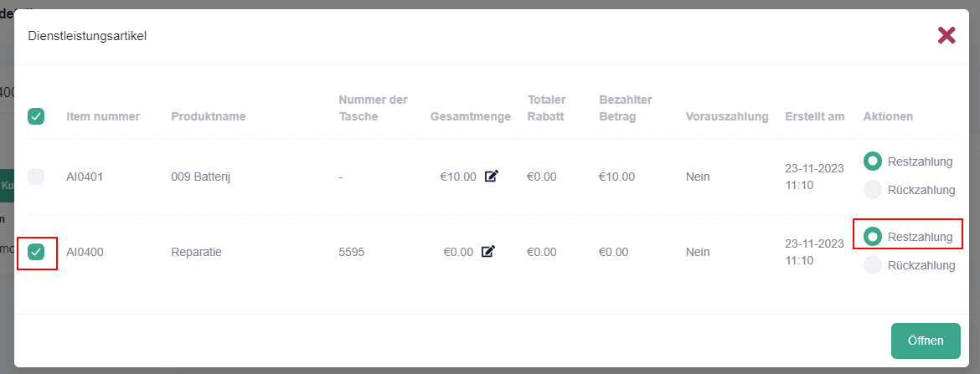Click the Reparatie product name
980x374 pixels.
click(x=196, y=251)
